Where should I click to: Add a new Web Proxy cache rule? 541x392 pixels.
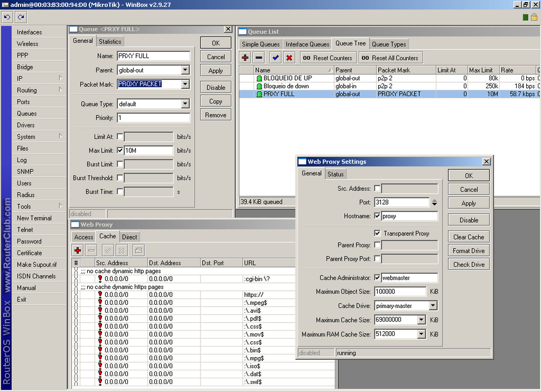tap(78, 250)
